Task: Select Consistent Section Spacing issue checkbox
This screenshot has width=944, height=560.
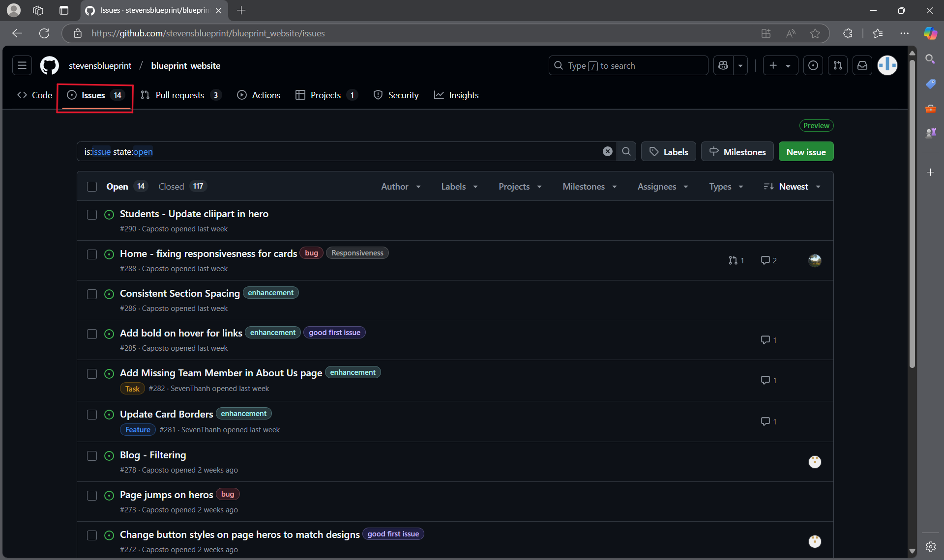Action: click(92, 294)
